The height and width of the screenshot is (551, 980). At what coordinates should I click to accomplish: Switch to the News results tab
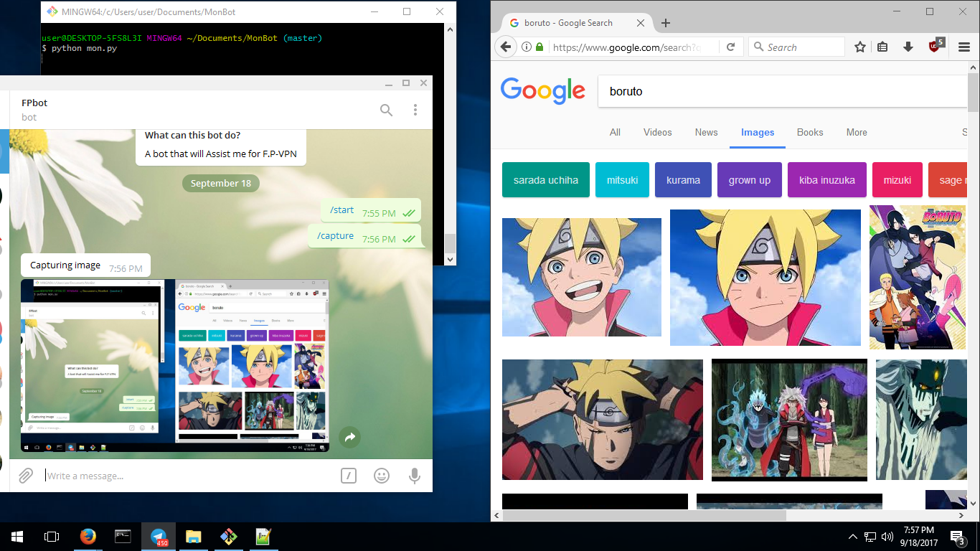(706, 132)
